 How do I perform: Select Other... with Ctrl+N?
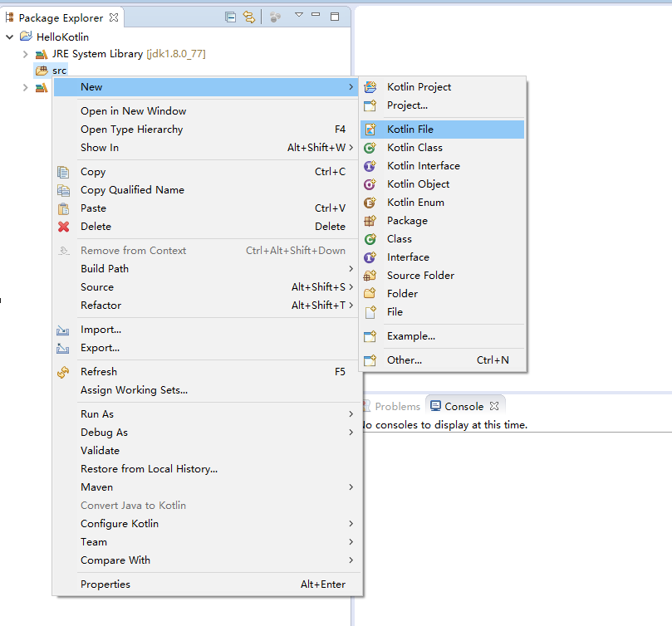(x=443, y=360)
